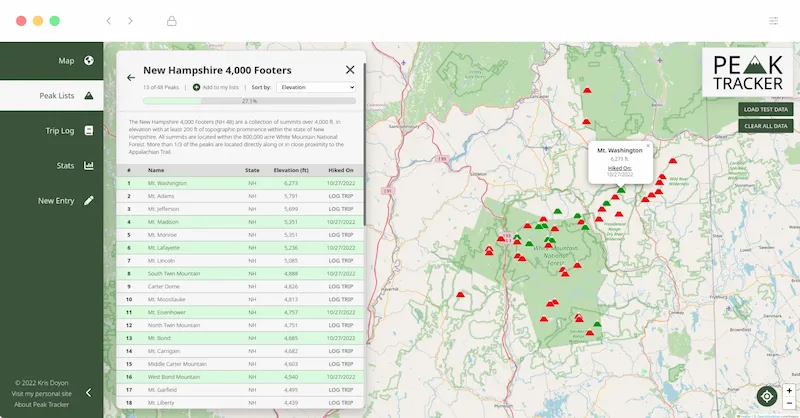Close the Mt. Washington map popup

(x=648, y=145)
